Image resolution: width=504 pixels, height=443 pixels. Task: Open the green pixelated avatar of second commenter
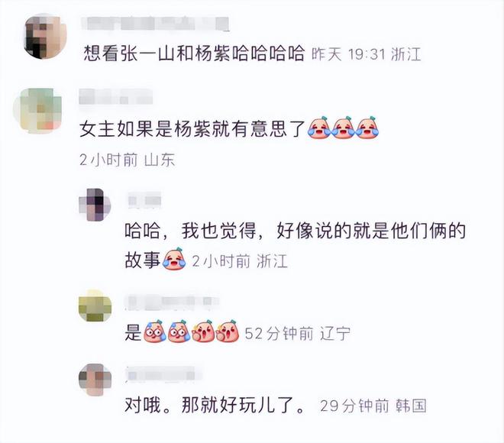pos(37,110)
